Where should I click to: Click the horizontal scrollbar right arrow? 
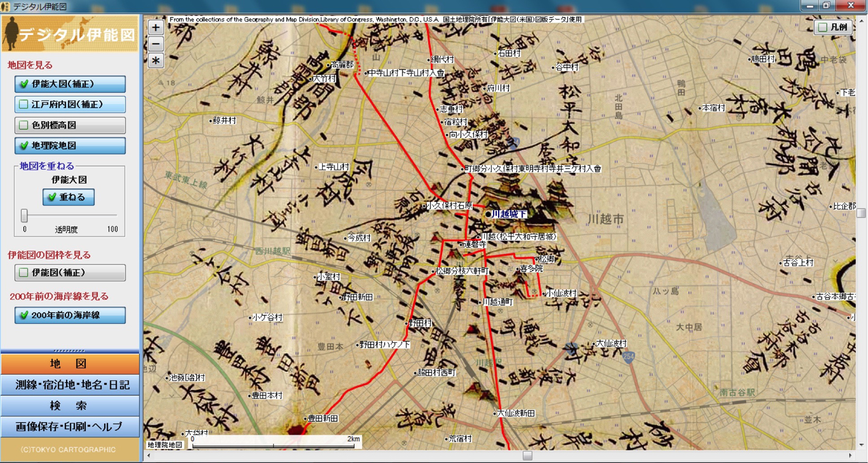pos(850,456)
